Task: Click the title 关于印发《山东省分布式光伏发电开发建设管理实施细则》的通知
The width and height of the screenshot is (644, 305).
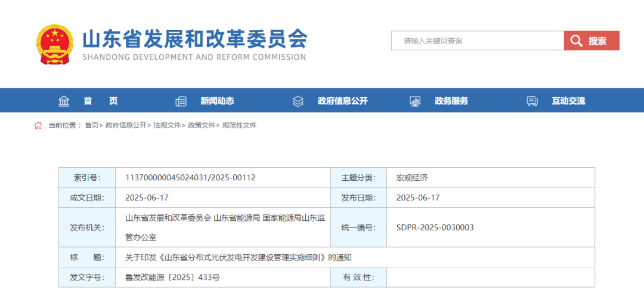Action: tap(239, 257)
